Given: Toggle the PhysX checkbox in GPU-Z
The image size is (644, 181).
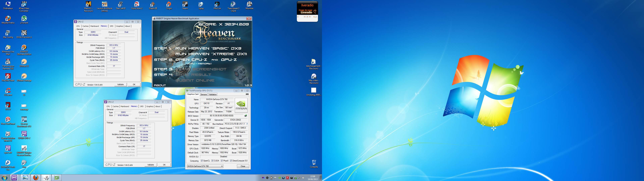Looking at the screenshot, I should coord(222,161).
